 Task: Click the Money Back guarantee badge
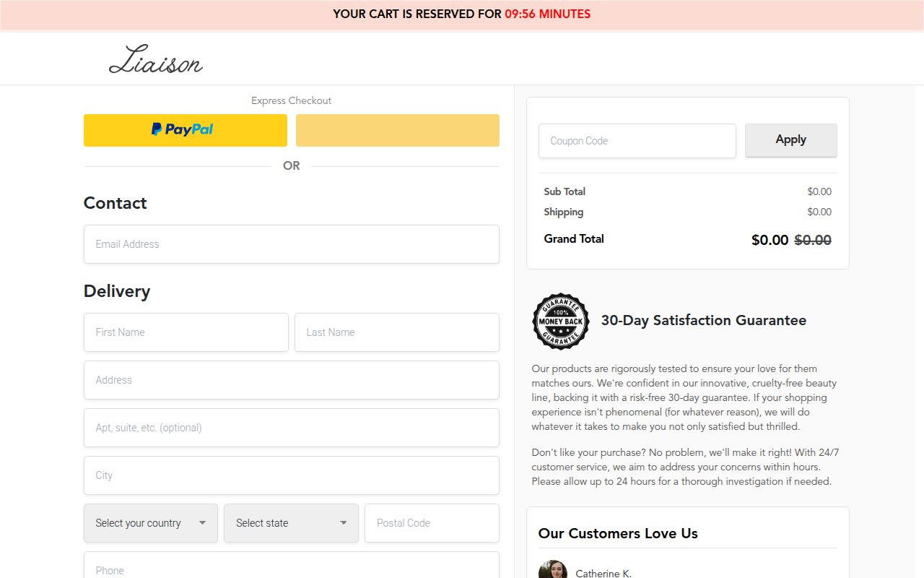[x=561, y=322]
